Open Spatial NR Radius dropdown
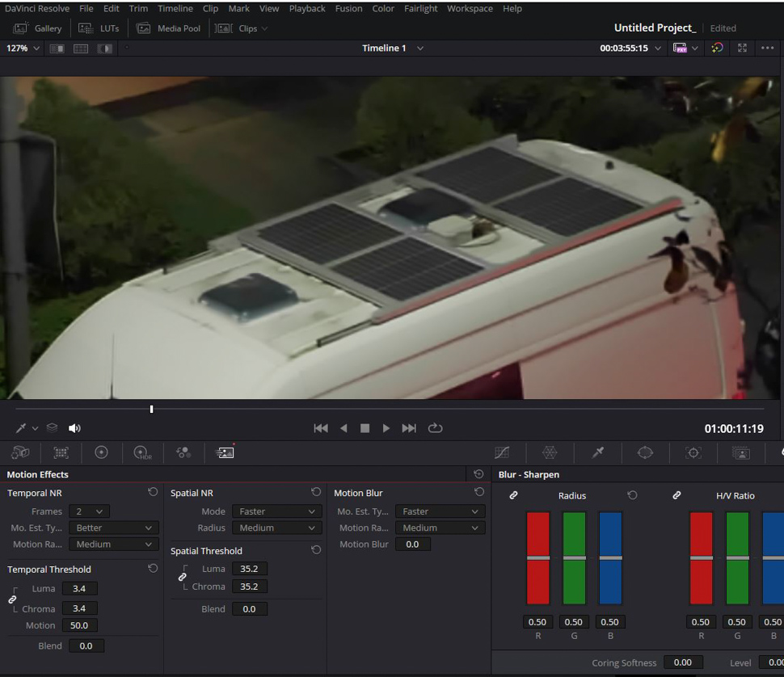Viewport: 784px width, 677px height. point(276,528)
